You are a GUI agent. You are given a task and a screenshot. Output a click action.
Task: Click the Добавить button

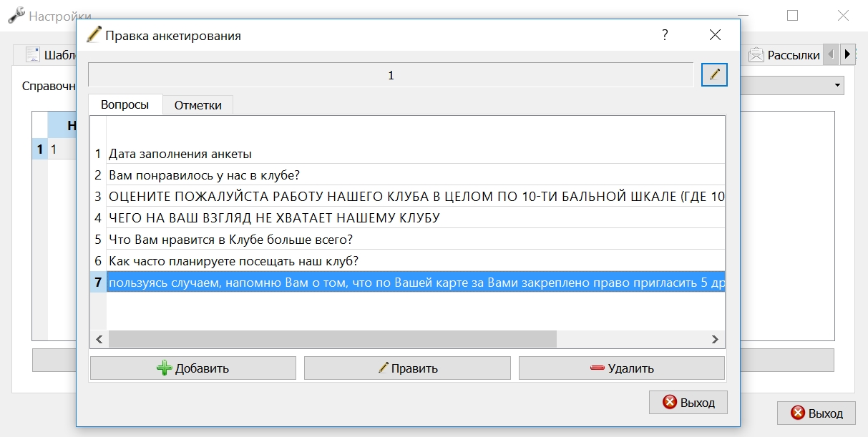[x=193, y=368]
